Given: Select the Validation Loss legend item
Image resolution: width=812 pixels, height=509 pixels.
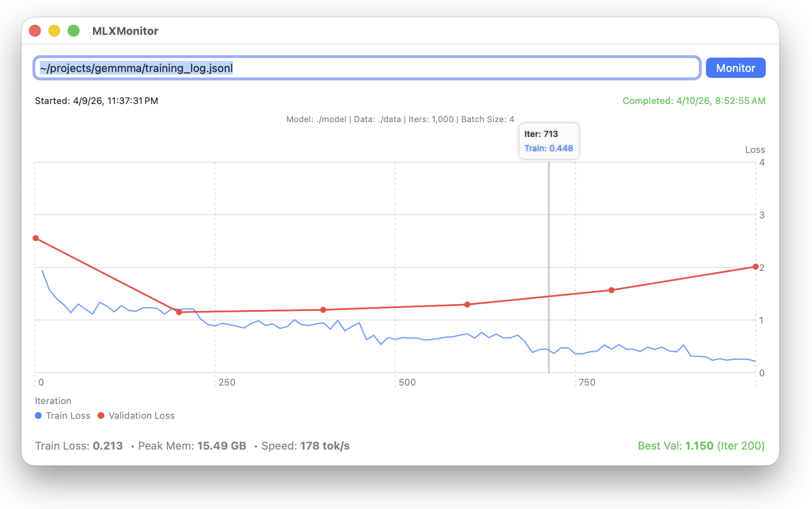Looking at the screenshot, I should click(x=136, y=415).
